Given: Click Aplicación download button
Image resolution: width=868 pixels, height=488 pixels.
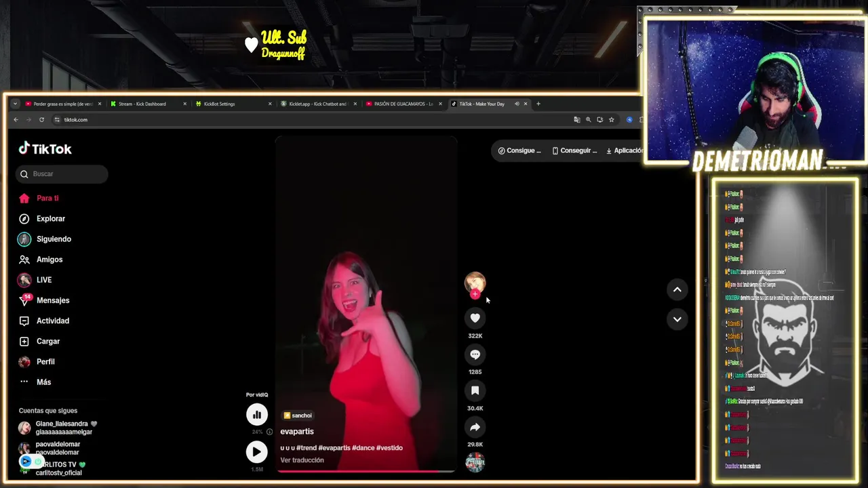Looking at the screenshot, I should (624, 150).
